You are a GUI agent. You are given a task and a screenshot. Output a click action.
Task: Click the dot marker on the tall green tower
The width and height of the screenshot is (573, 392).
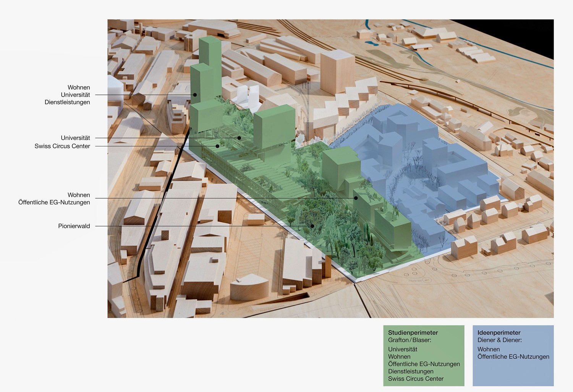pos(195,95)
